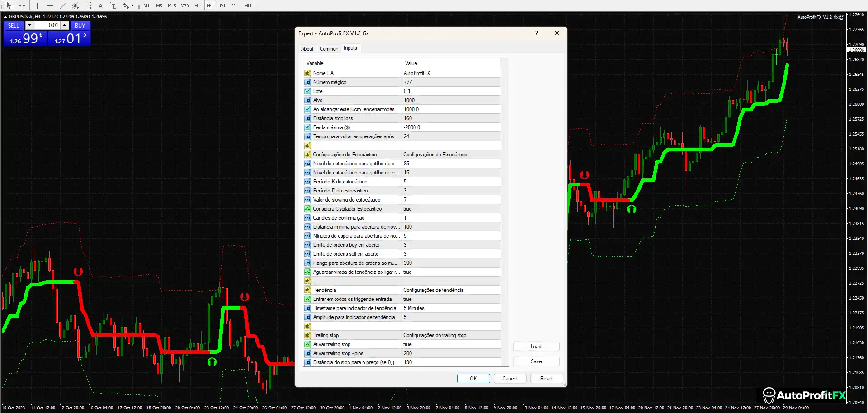Select the Trendline drawing tool
The height and width of the screenshot is (413, 868).
coord(63,5)
